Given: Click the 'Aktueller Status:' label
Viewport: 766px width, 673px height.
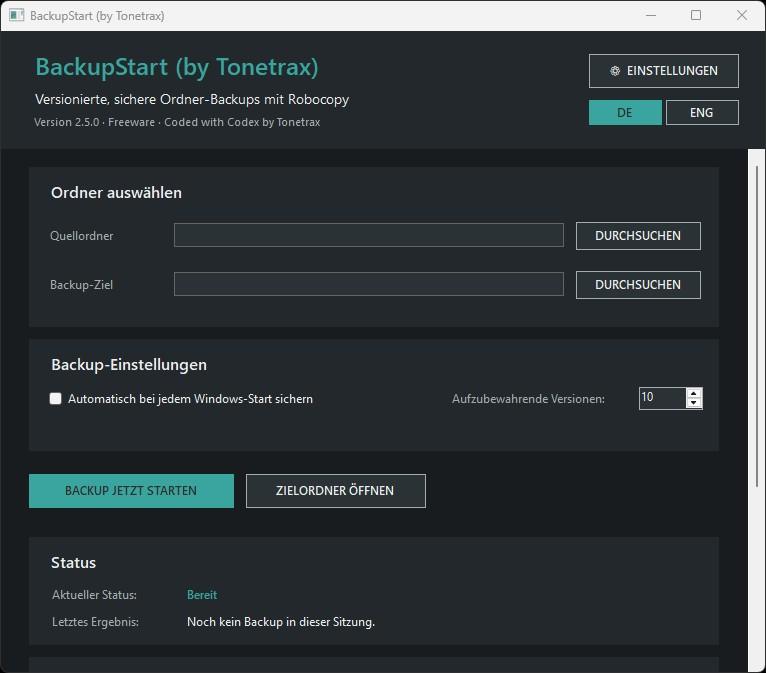Looking at the screenshot, I should [94, 595].
